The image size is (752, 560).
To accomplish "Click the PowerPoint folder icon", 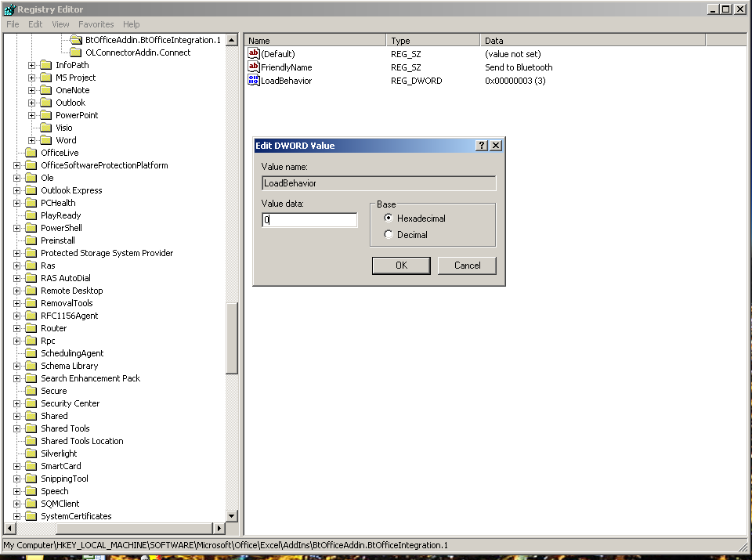I will pos(46,115).
